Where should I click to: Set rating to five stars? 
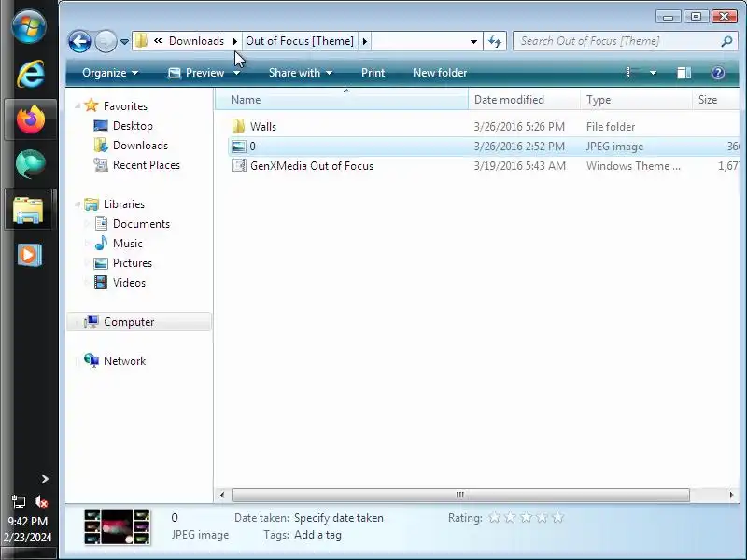coord(557,517)
